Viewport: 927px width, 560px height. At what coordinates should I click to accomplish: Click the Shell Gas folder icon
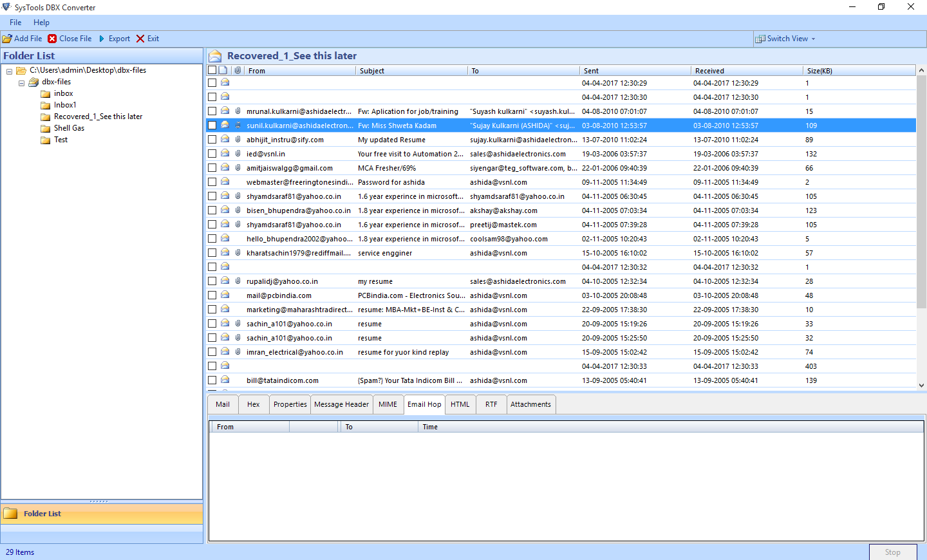[x=46, y=128]
